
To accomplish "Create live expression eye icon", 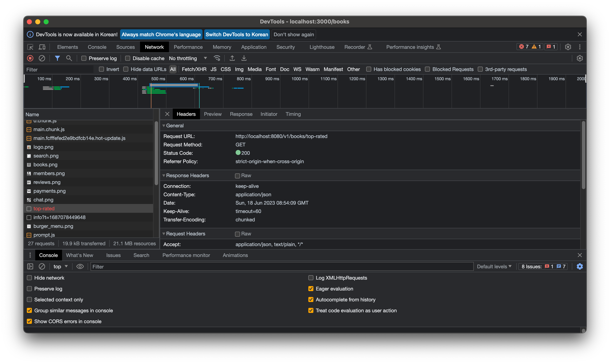I will [x=80, y=267].
